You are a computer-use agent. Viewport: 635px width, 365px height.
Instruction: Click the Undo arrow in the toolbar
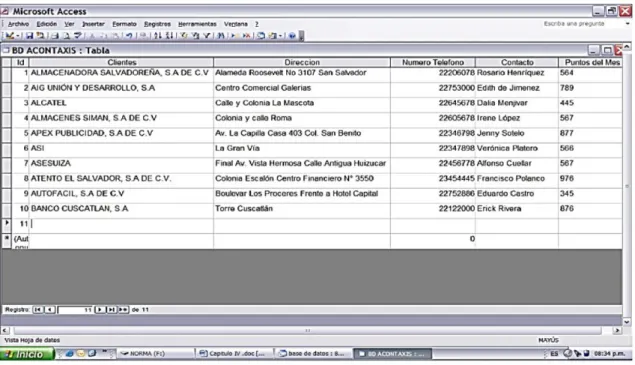coord(129,36)
